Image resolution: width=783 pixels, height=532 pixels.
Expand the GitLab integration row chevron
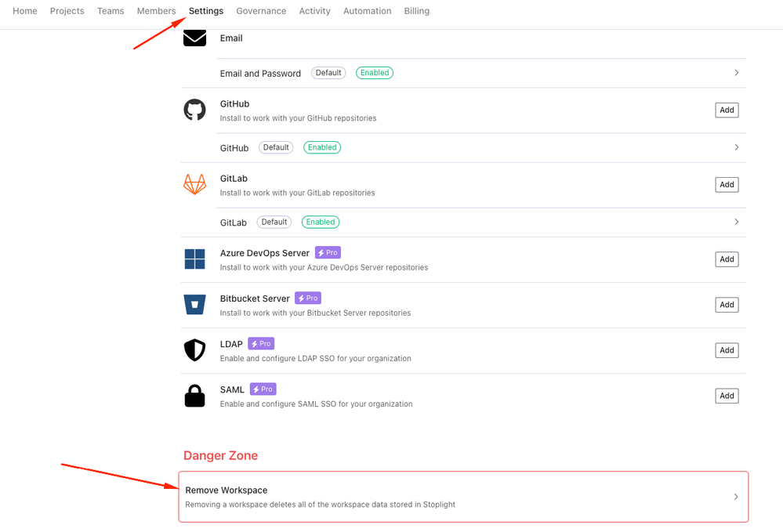[x=737, y=222]
